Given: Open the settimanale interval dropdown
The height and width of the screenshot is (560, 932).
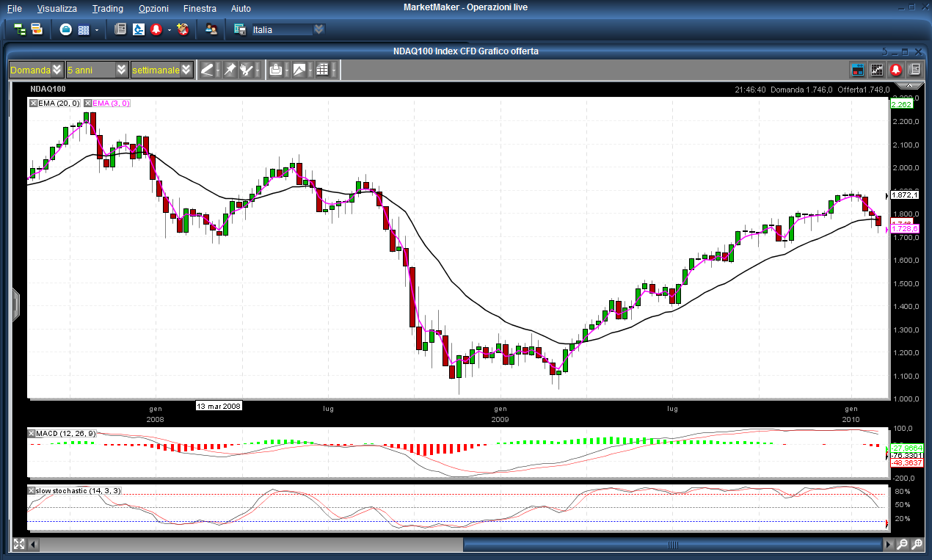Looking at the screenshot, I should tap(186, 70).
